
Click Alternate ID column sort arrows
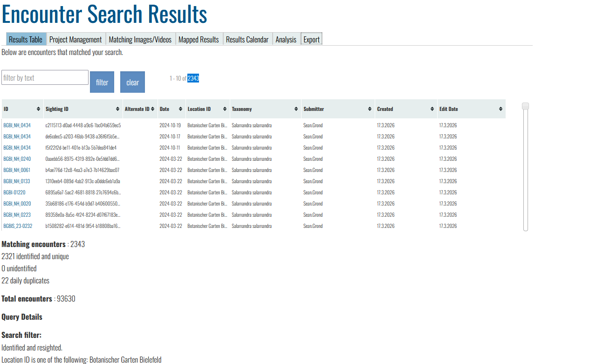pyautogui.click(x=152, y=109)
